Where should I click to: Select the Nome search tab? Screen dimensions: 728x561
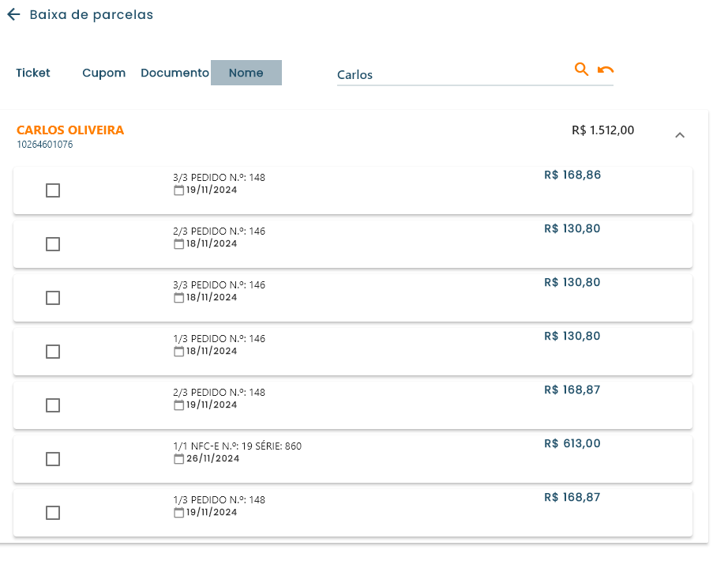pyautogui.click(x=246, y=73)
